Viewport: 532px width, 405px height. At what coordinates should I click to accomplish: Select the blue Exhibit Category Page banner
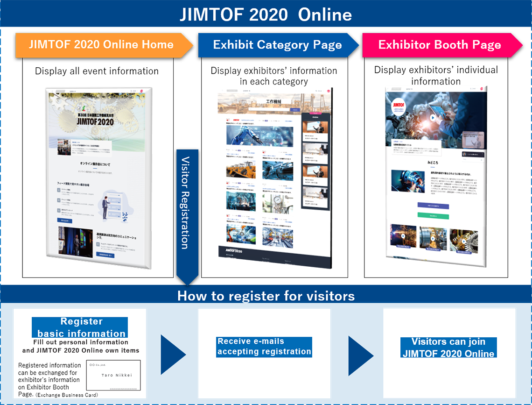(x=278, y=45)
